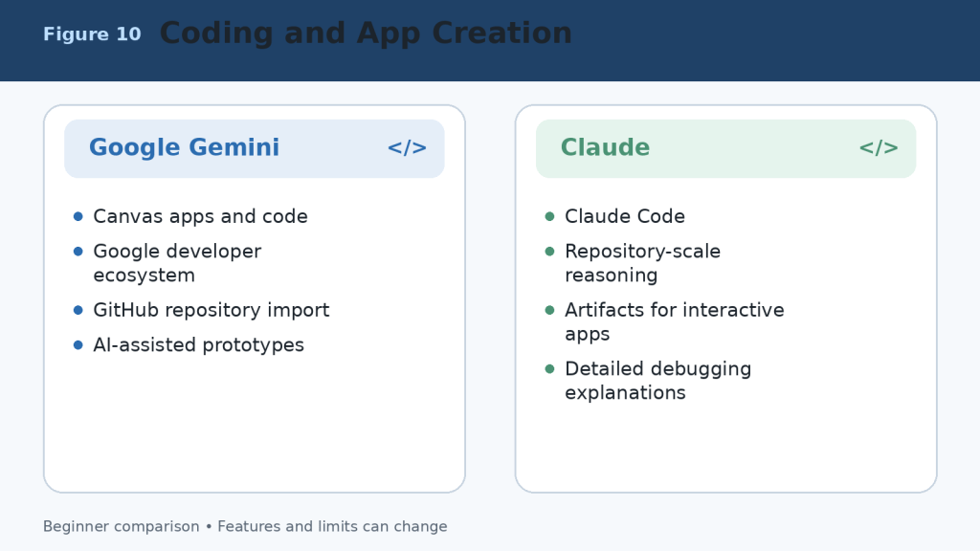
Task: Select the 'Google Gemini' card heading
Action: pyautogui.click(x=184, y=148)
